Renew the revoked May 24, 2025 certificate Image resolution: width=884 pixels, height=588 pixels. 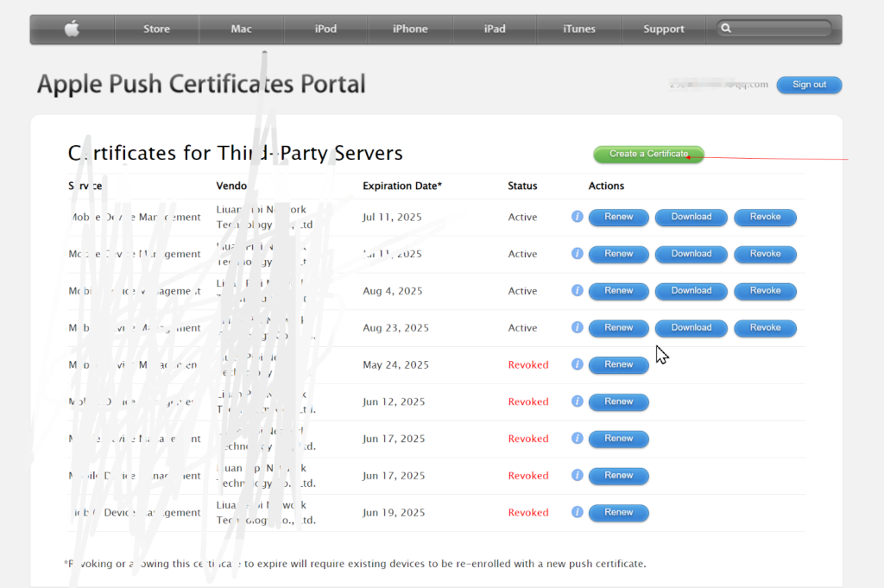(618, 364)
